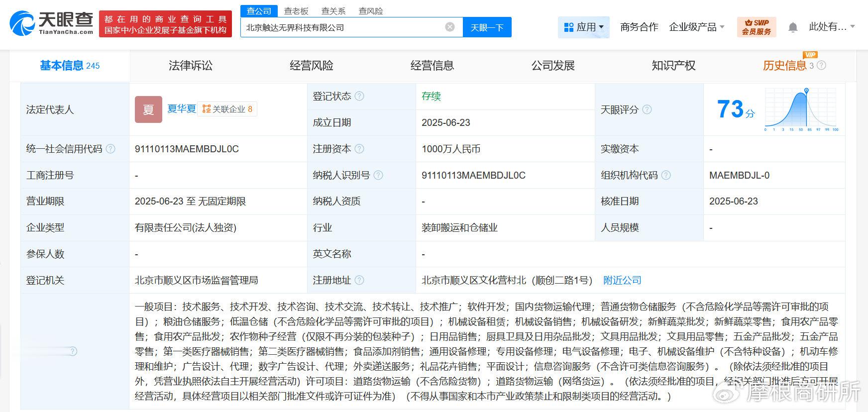
Task: Click the score distribution chart
Action: click(801, 109)
